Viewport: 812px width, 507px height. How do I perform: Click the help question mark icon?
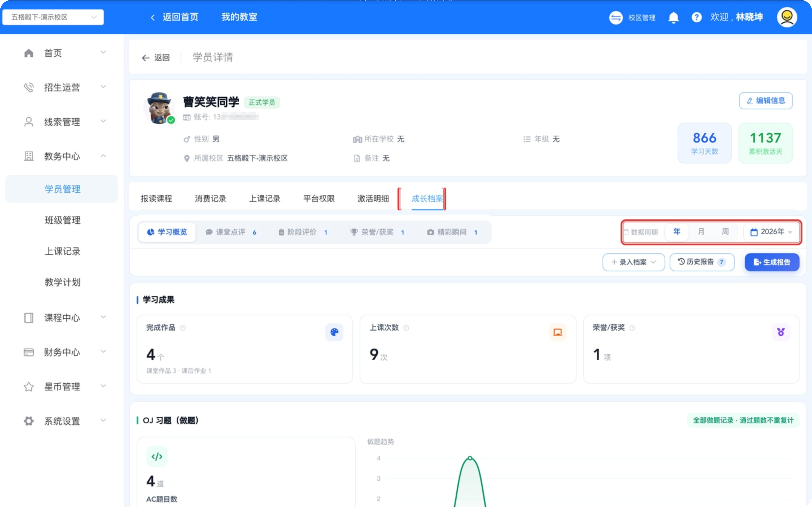pyautogui.click(x=696, y=18)
